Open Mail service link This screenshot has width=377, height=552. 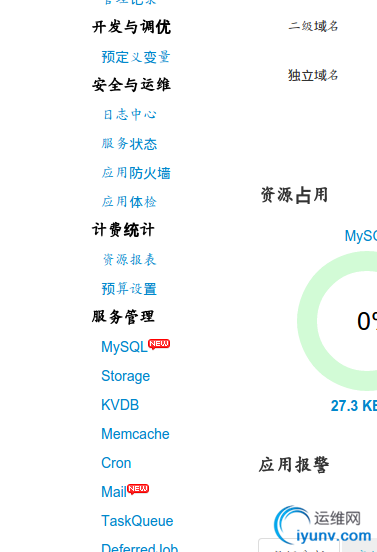(x=114, y=492)
